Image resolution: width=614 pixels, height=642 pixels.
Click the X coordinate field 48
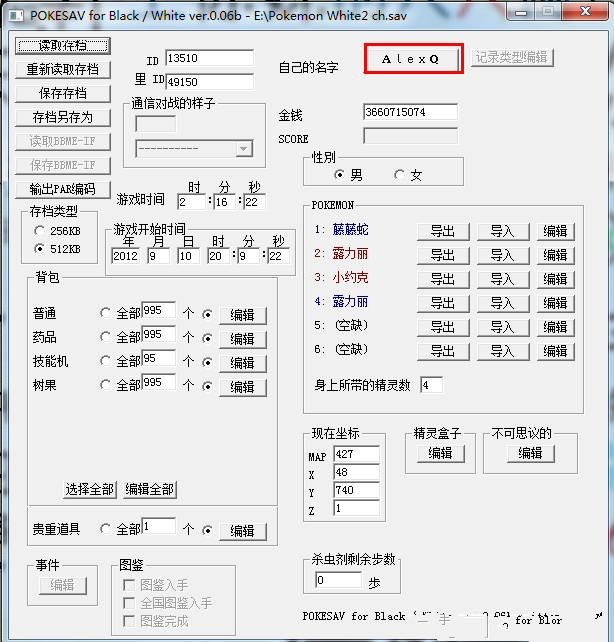(x=357, y=472)
